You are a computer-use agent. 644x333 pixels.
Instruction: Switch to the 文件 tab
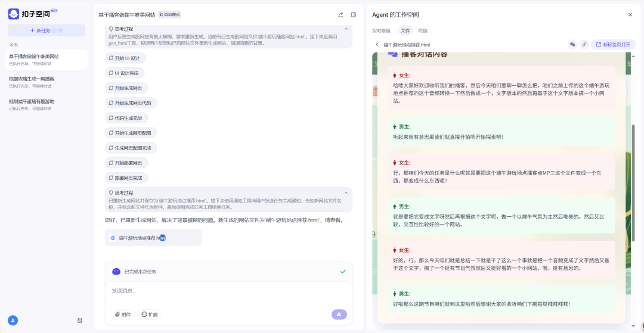click(405, 31)
